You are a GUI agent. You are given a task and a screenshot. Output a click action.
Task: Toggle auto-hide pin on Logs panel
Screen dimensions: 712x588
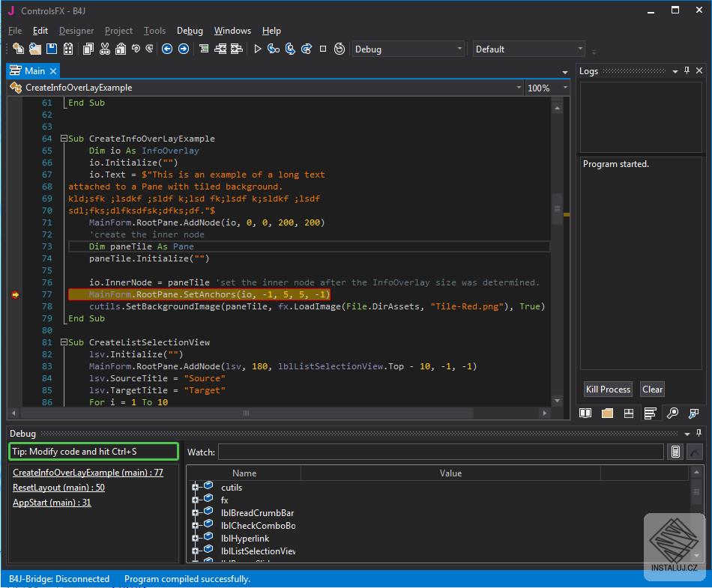[x=687, y=71]
